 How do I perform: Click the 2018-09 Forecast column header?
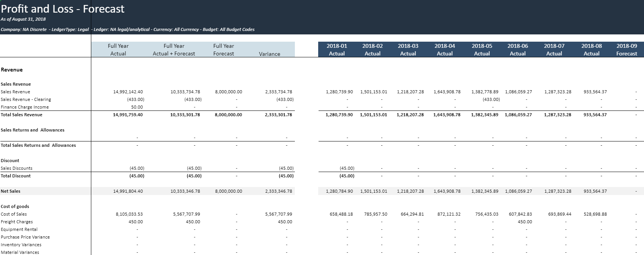point(626,50)
